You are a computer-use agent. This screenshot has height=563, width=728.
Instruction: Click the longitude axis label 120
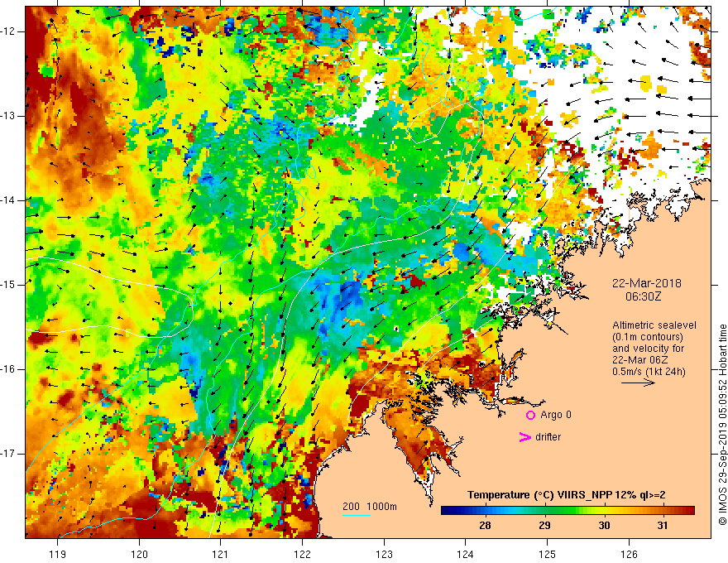point(139,554)
